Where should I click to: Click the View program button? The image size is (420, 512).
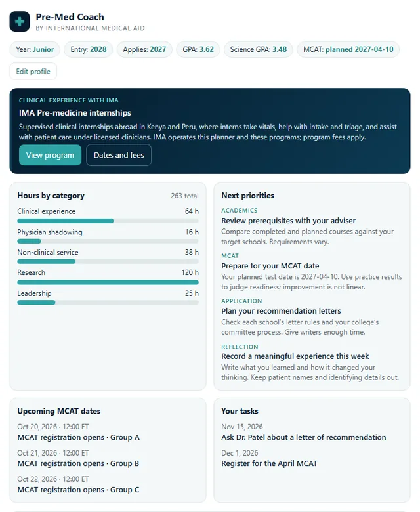click(51, 155)
